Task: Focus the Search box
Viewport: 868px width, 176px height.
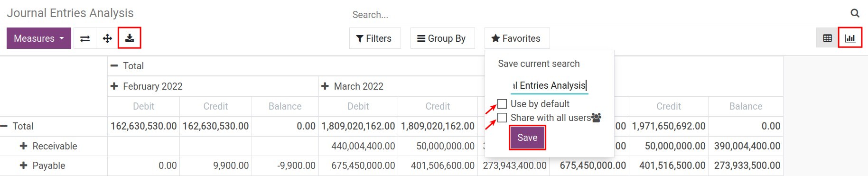Action: point(598,15)
